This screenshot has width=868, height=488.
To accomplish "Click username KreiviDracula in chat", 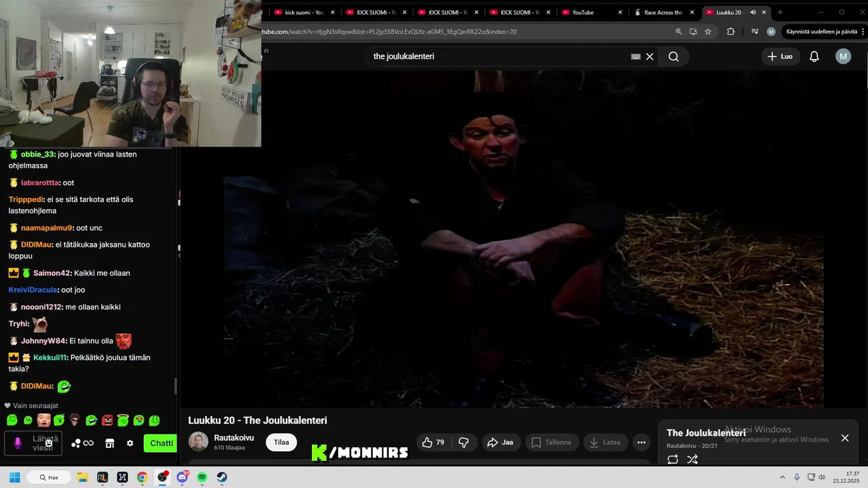I will (x=33, y=290).
